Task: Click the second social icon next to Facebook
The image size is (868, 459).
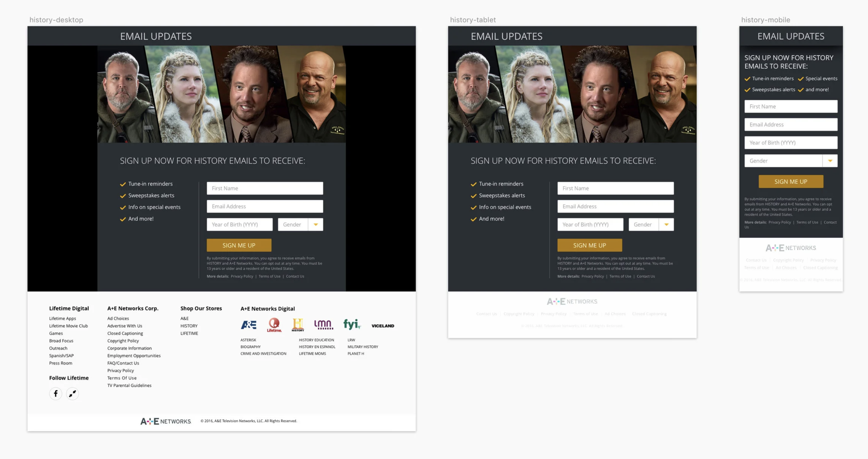Action: 72,394
